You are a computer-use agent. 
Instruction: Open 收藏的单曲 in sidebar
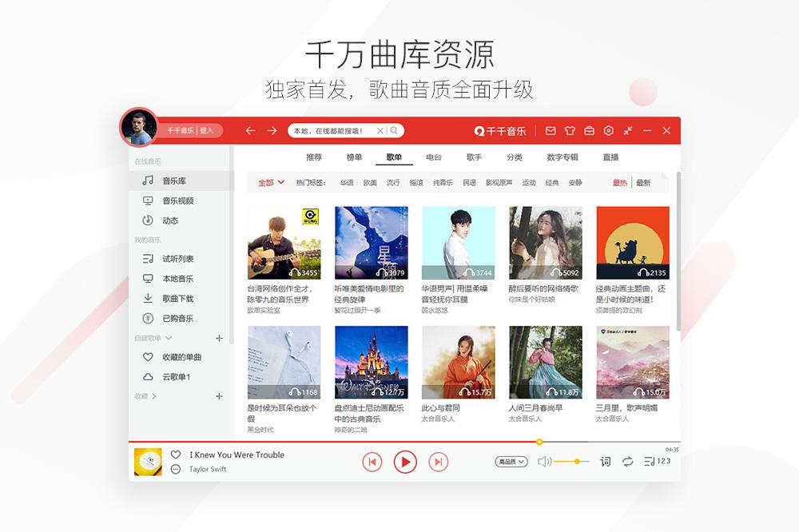[181, 357]
